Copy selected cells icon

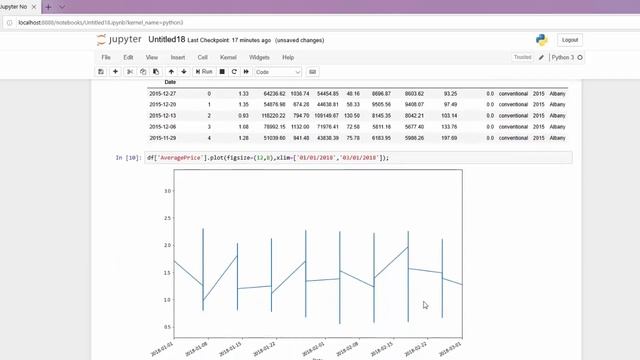(143, 72)
